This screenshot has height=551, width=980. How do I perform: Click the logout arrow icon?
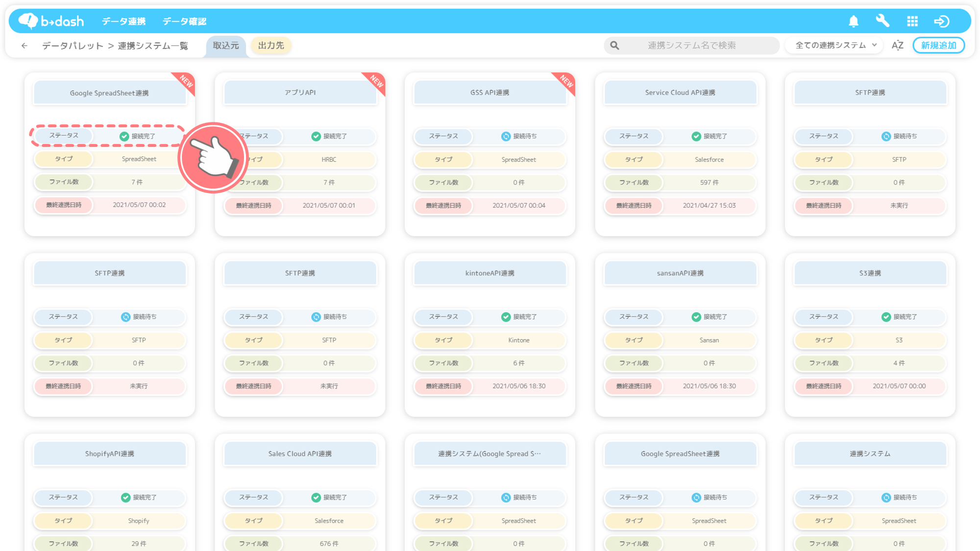[x=942, y=21]
